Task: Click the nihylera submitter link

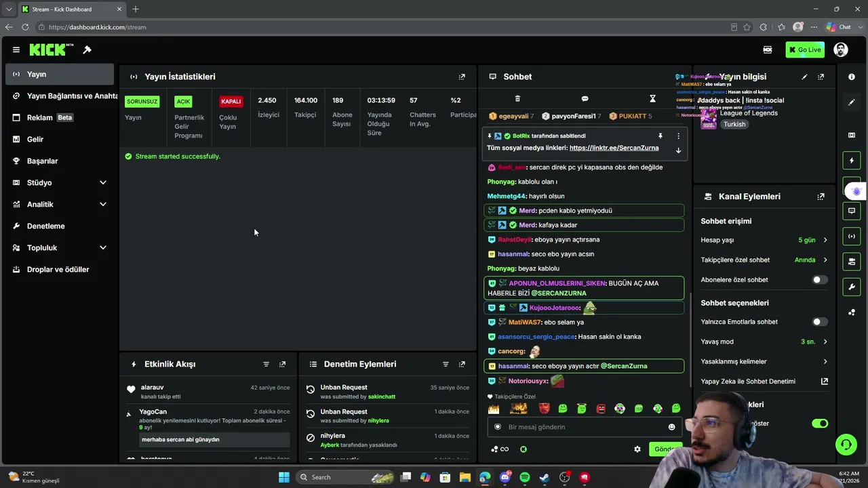Action: [378, 420]
